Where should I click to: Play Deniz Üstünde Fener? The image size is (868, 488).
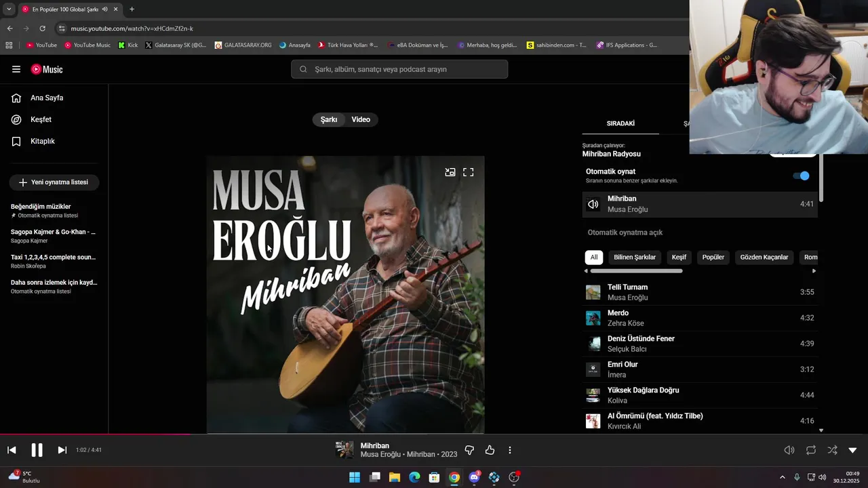[700, 344]
